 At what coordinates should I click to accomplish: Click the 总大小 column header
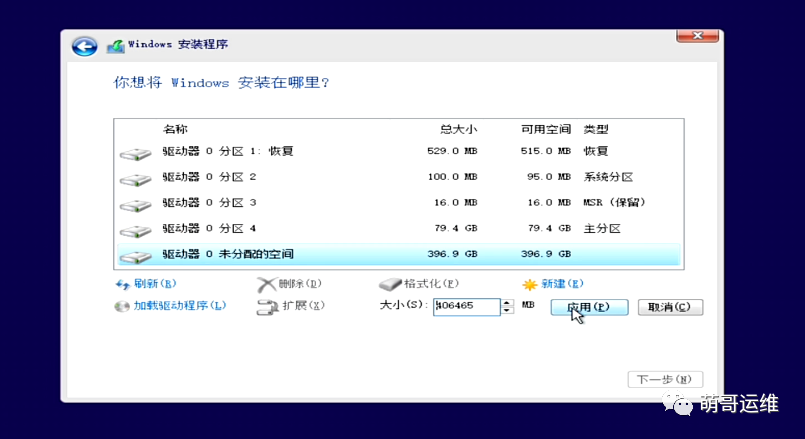point(458,129)
